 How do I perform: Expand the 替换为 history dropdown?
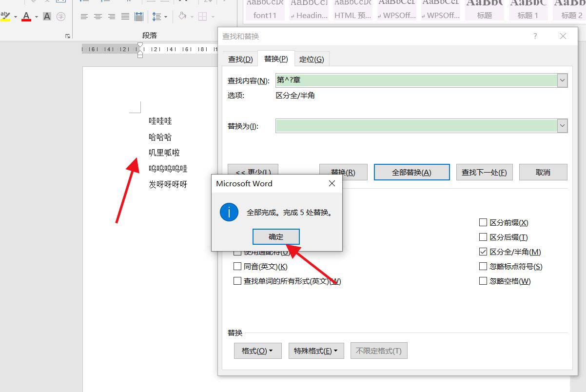click(563, 126)
